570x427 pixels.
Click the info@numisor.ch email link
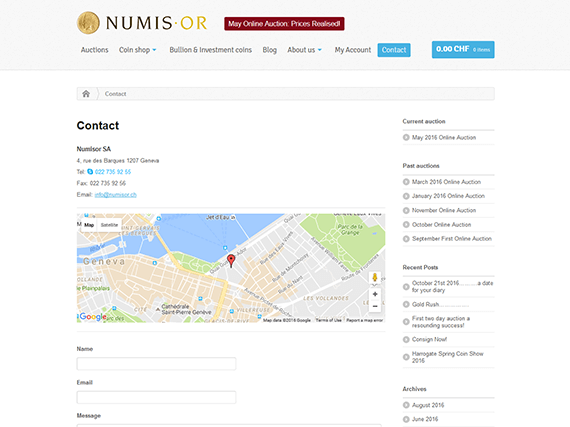click(x=116, y=195)
